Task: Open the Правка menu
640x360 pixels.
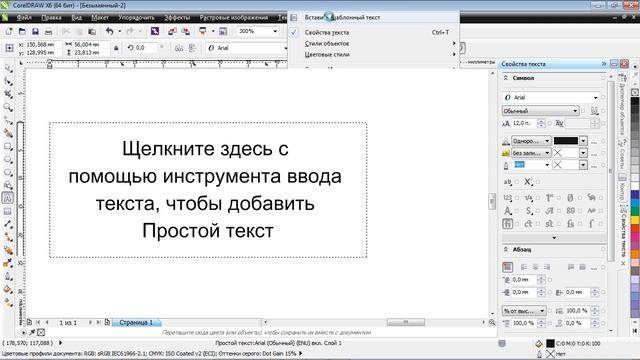Action: (x=51, y=18)
